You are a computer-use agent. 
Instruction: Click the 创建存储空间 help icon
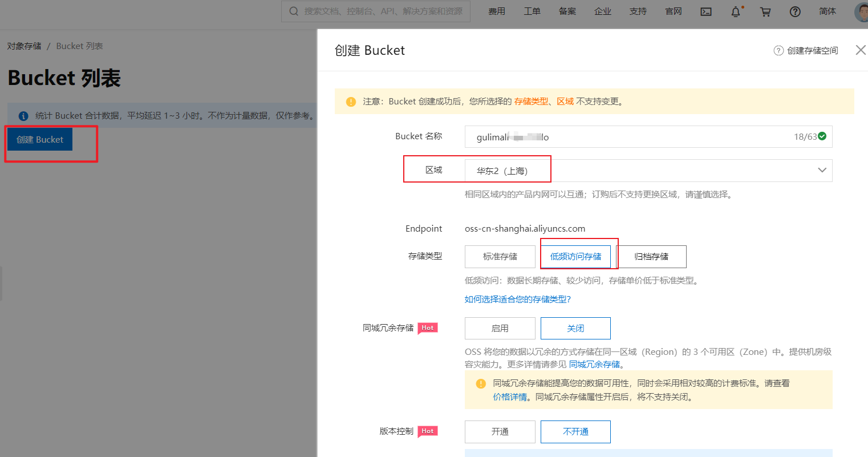pos(778,51)
